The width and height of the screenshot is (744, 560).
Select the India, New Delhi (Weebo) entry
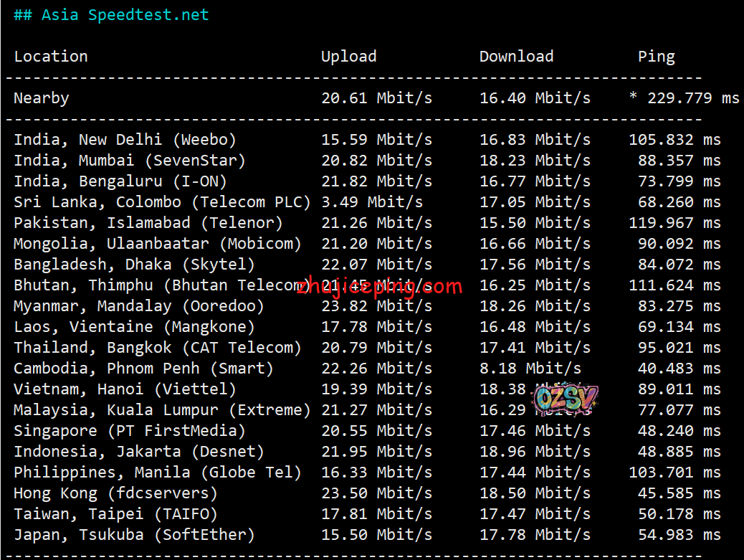[125, 140]
